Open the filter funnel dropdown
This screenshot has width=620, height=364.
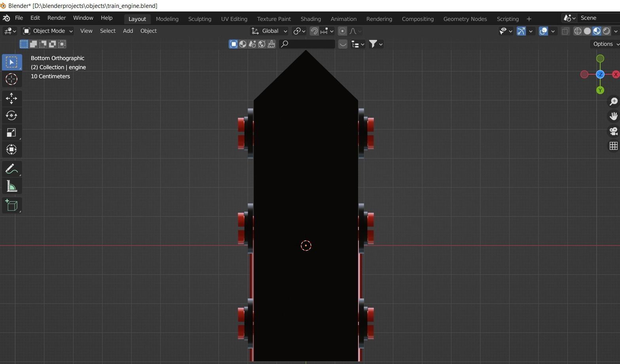point(376,44)
